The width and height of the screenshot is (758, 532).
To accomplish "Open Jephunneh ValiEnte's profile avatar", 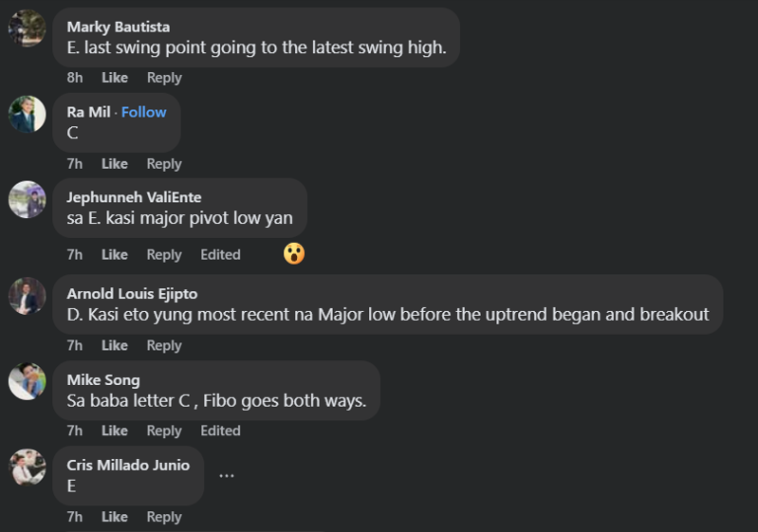I will pos(27,198).
